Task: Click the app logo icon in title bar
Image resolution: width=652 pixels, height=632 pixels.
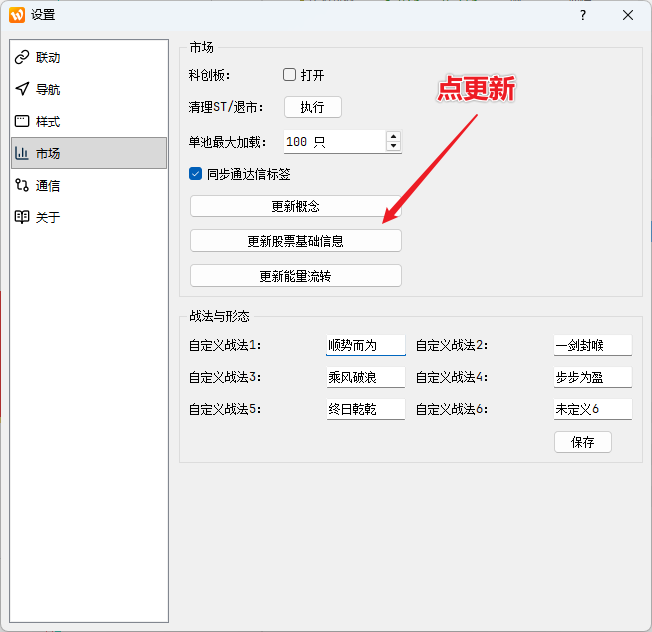Action: (17, 15)
